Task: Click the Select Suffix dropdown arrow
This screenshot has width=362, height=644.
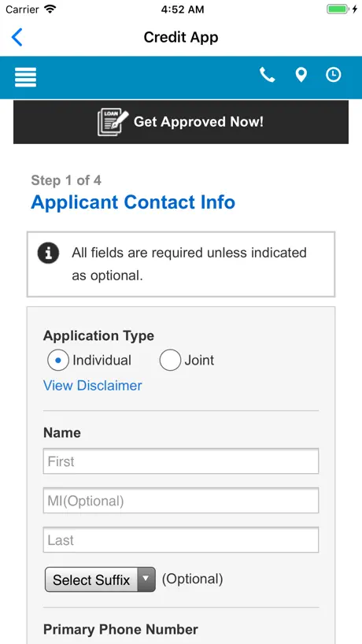Action: (x=146, y=579)
